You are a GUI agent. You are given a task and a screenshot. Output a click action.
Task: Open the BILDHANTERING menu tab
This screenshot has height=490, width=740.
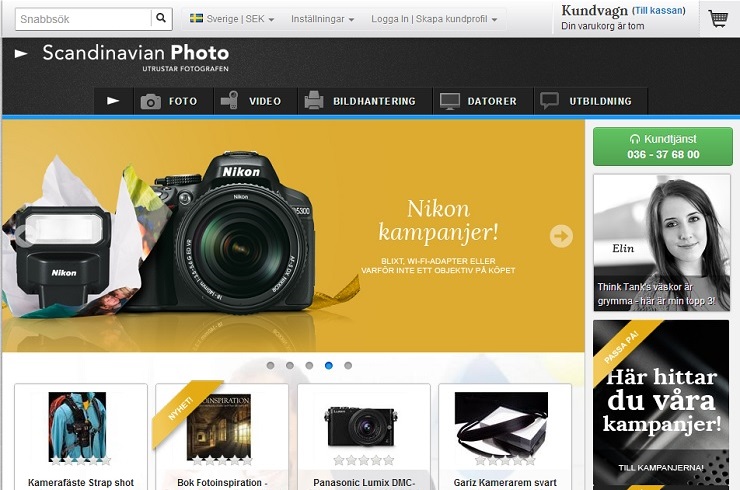tap(365, 101)
